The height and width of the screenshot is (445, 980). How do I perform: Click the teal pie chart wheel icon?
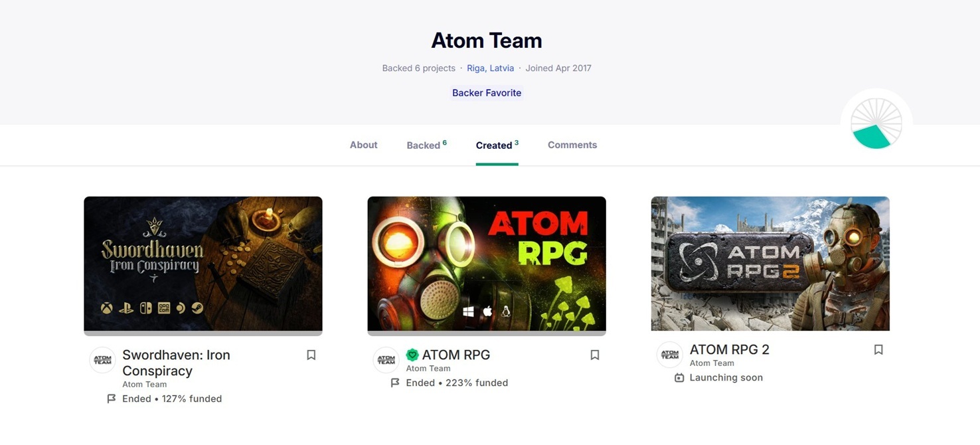pyautogui.click(x=876, y=124)
